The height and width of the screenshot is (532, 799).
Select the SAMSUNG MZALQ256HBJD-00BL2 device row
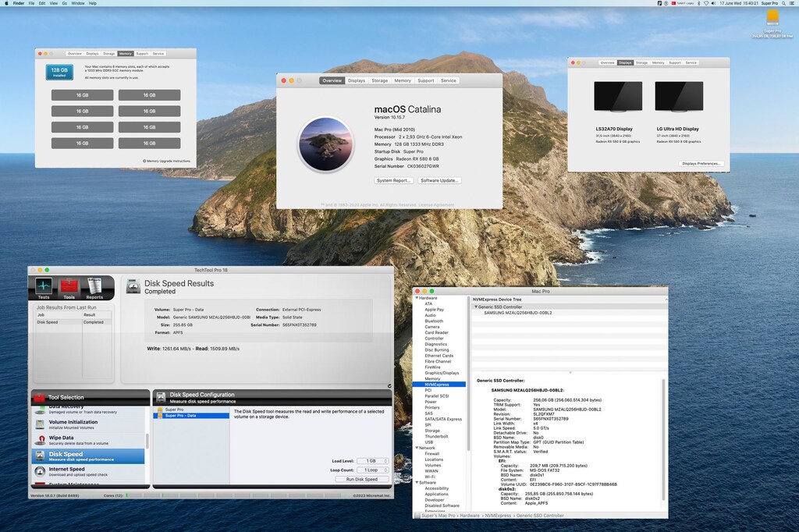[569, 313]
